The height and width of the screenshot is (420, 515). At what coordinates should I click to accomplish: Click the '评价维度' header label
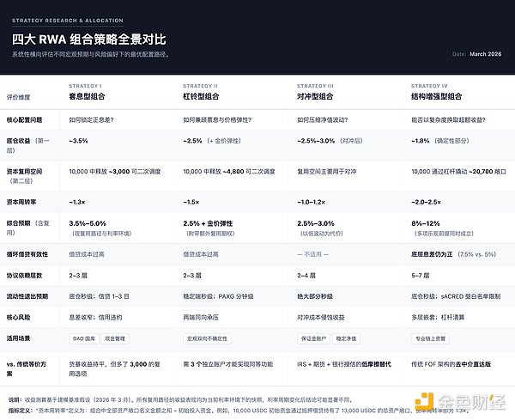pyautogui.click(x=18, y=97)
